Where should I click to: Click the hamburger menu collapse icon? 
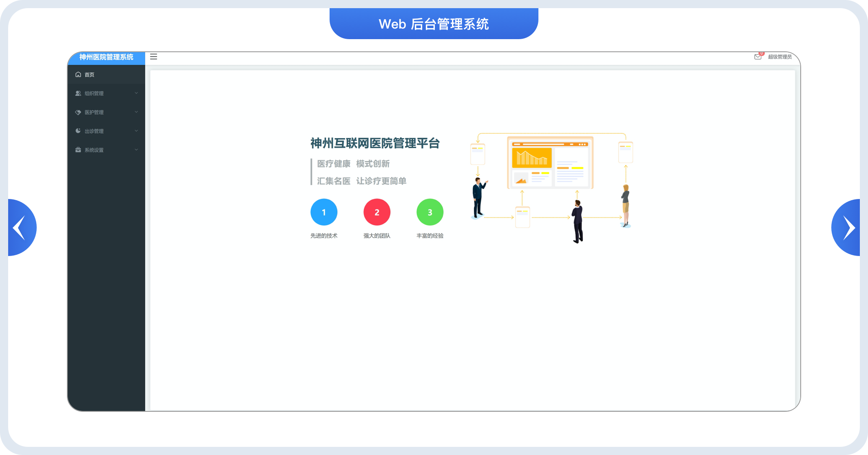[153, 57]
